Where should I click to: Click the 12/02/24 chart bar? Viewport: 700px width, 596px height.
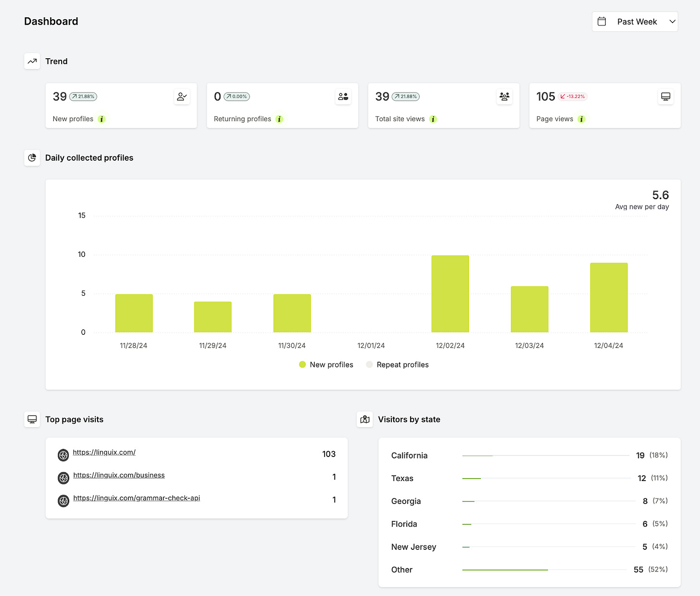coord(450,294)
